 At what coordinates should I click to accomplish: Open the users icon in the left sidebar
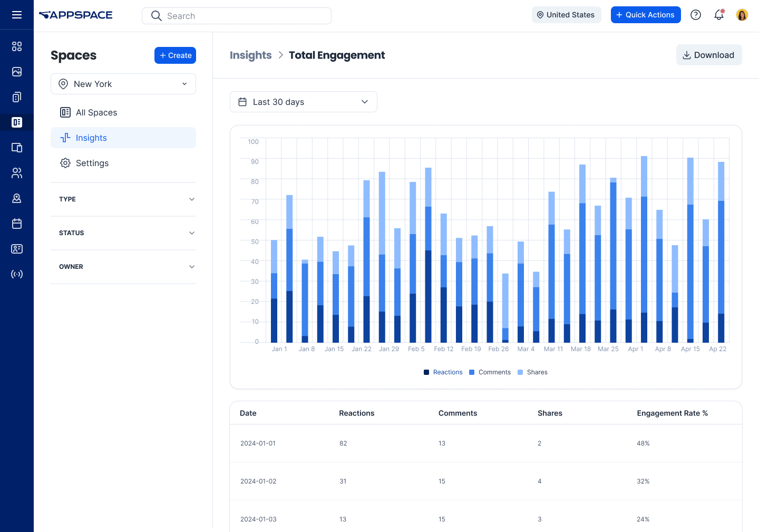17,173
